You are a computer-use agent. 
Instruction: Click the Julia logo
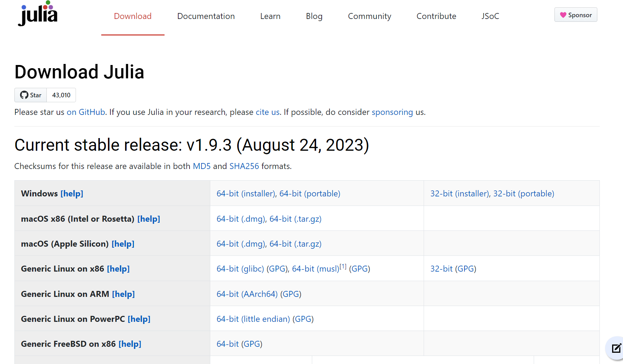38,13
